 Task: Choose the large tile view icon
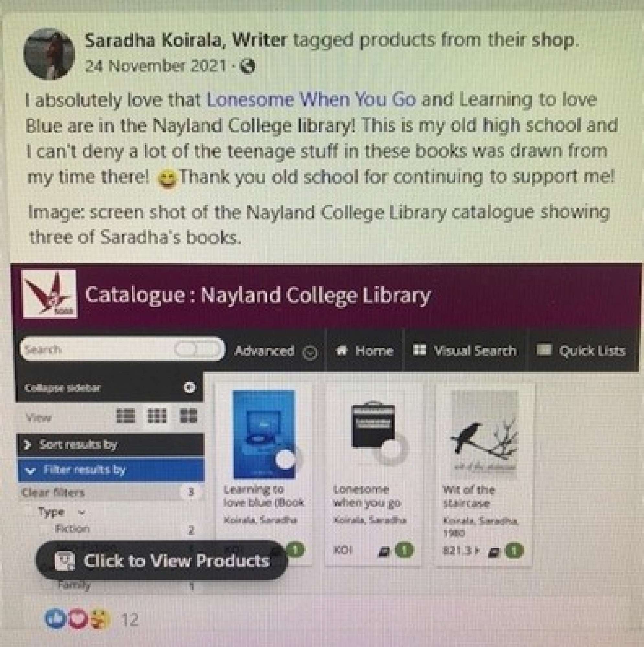click(x=189, y=416)
